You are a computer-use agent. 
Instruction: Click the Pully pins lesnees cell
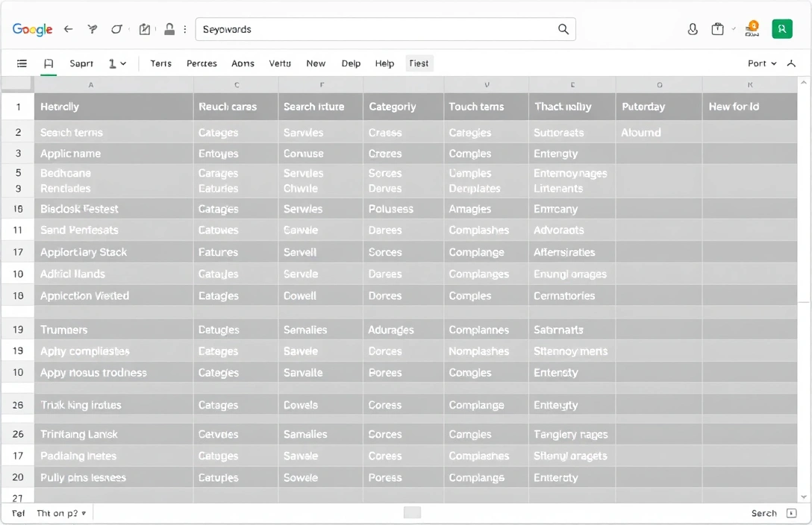114,477
